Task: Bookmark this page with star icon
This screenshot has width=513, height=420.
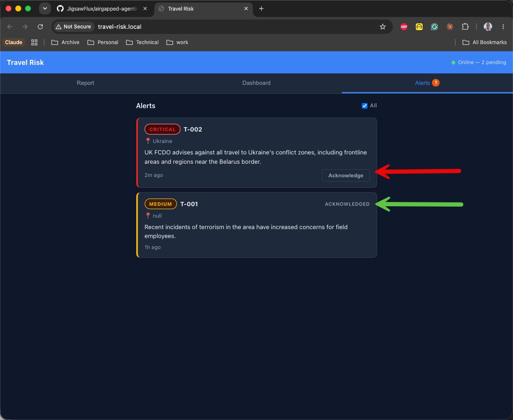Action: 383,27
